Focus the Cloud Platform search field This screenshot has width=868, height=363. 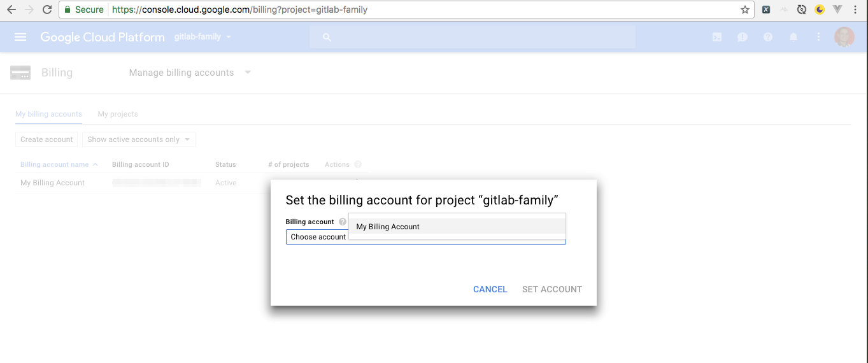click(x=473, y=37)
